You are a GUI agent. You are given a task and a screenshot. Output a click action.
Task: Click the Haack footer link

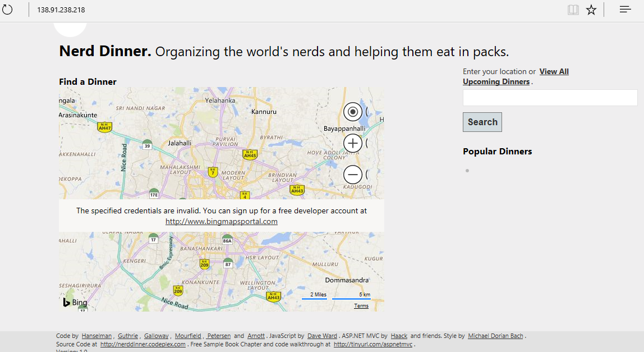tap(399, 336)
